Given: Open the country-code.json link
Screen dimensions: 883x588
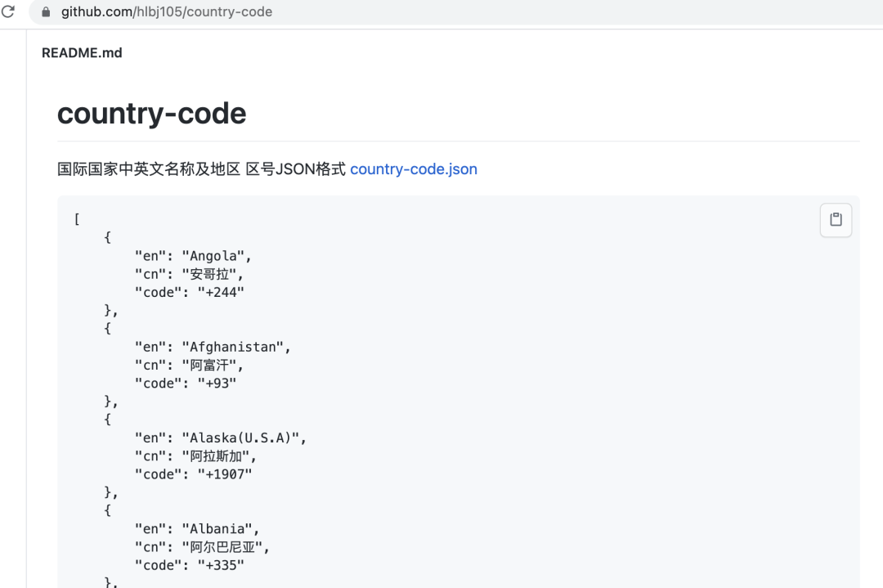Looking at the screenshot, I should tap(413, 169).
